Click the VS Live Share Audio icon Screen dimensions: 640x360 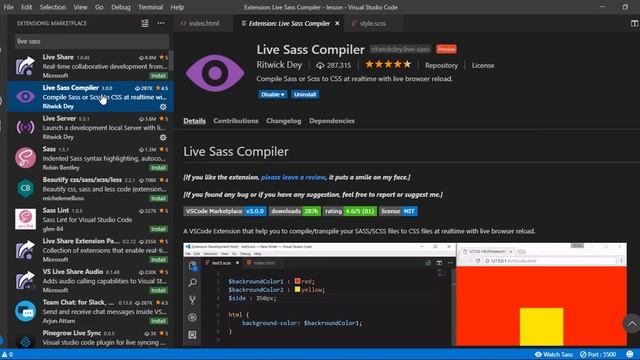[25, 280]
